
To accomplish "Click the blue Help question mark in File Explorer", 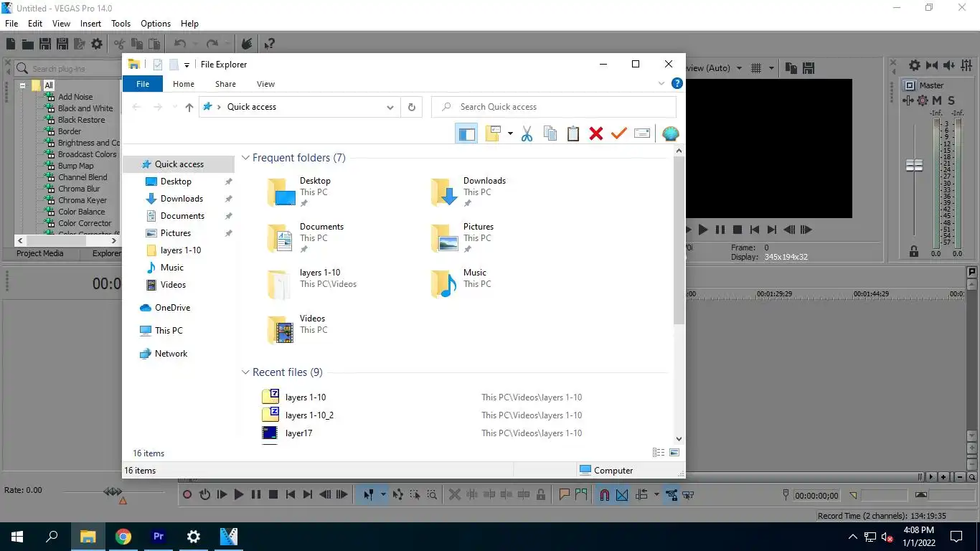I will coord(677,83).
